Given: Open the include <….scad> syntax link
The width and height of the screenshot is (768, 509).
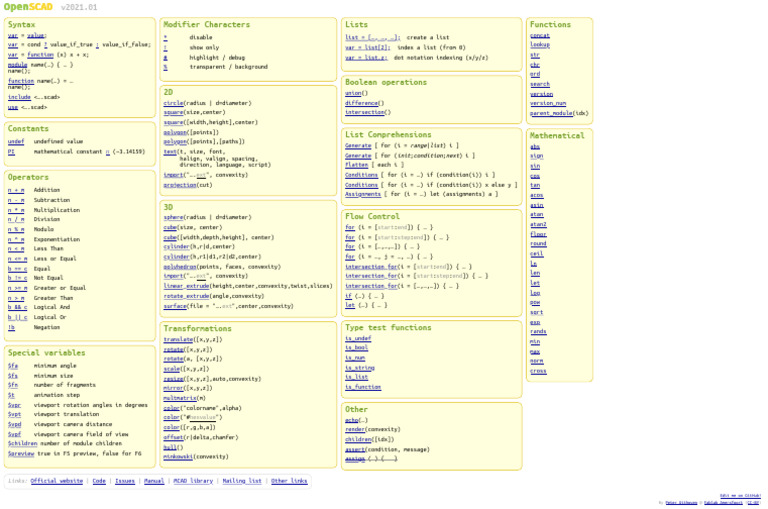Looking at the screenshot, I should click(x=19, y=97).
